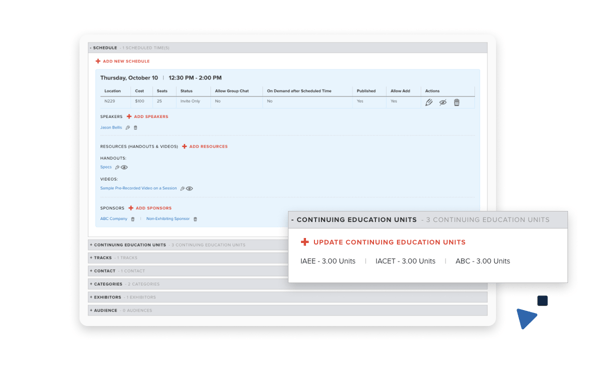Expand Continuing Education Units row in main panel

click(188, 245)
